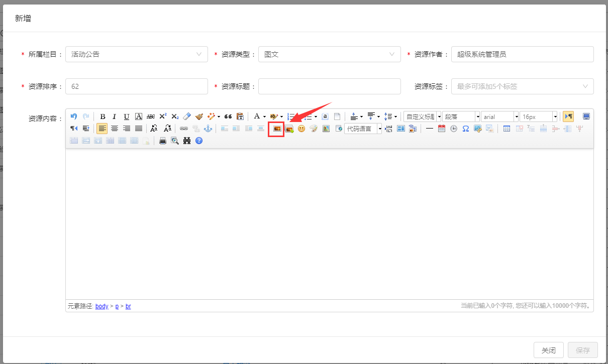
Task: Open editor help question mark icon
Action: point(199,141)
